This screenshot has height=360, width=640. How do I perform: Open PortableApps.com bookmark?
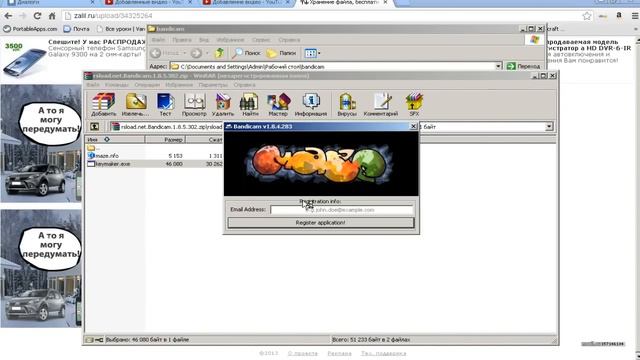click(x=30, y=29)
